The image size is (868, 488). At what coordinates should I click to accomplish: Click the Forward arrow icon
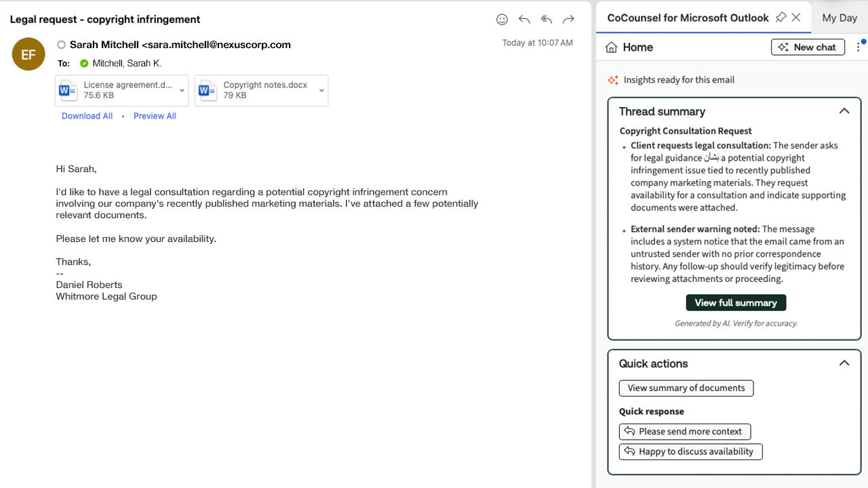[569, 19]
